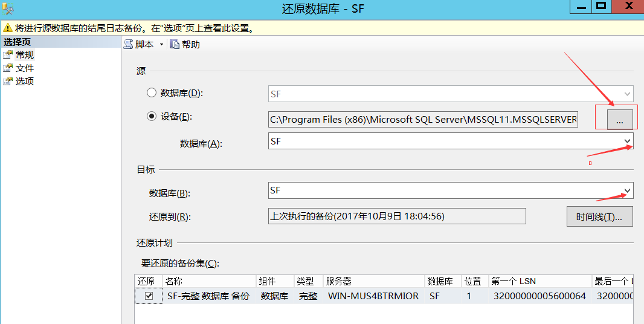The height and width of the screenshot is (324, 644).
Task: Click the General (常规) page icon
Action: point(8,55)
